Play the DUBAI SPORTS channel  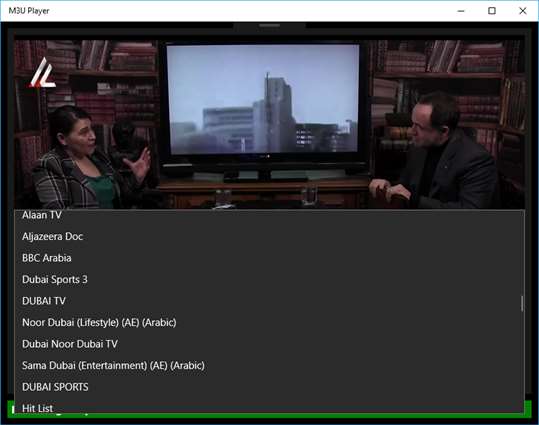(270, 387)
